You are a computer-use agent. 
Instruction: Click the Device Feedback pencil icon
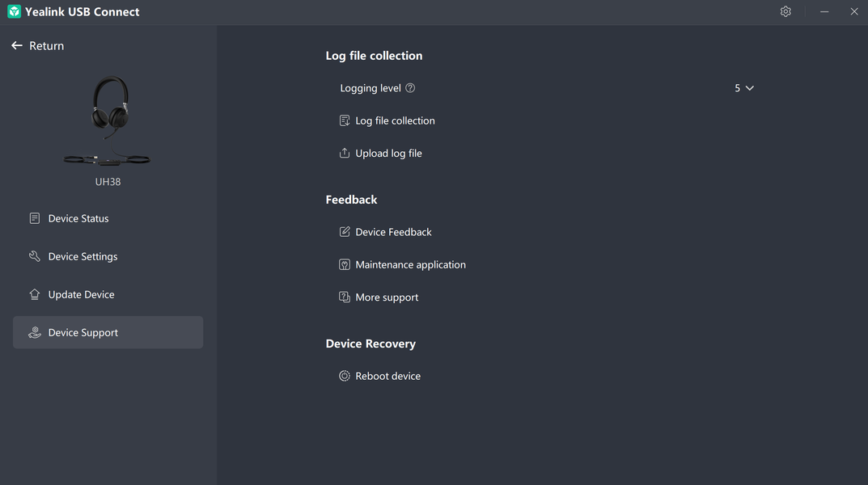(345, 232)
